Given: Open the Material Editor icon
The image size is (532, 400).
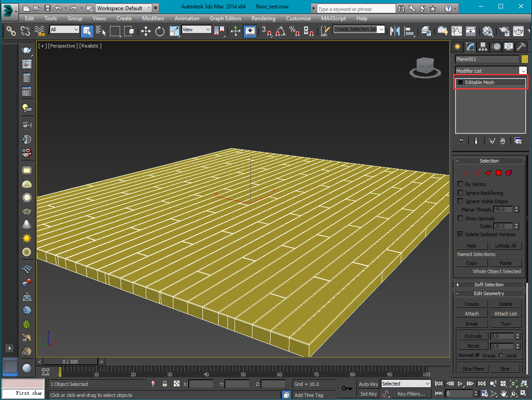Looking at the screenshot, I should coord(488,31).
